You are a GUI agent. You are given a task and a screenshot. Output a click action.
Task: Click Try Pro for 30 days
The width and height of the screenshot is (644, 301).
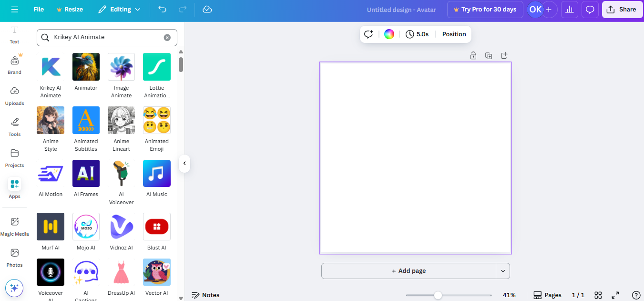click(485, 9)
